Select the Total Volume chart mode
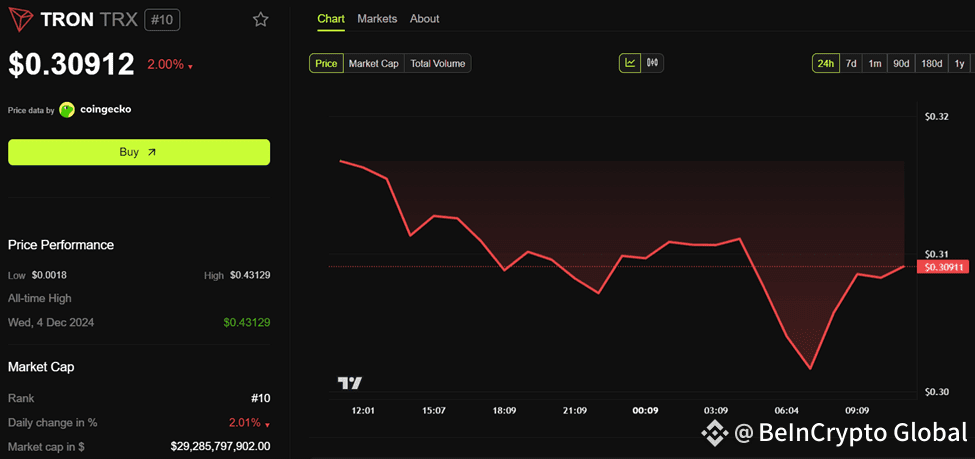 click(438, 63)
